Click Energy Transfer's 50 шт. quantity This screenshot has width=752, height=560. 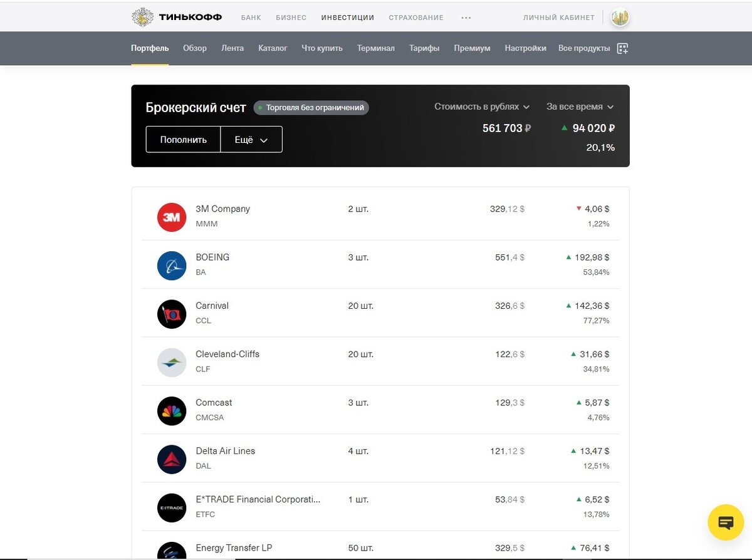[360, 548]
